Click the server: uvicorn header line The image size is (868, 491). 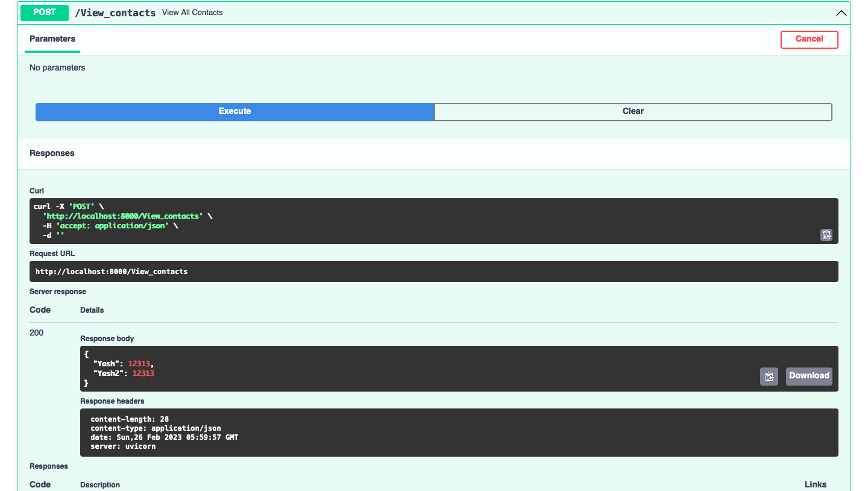(123, 446)
